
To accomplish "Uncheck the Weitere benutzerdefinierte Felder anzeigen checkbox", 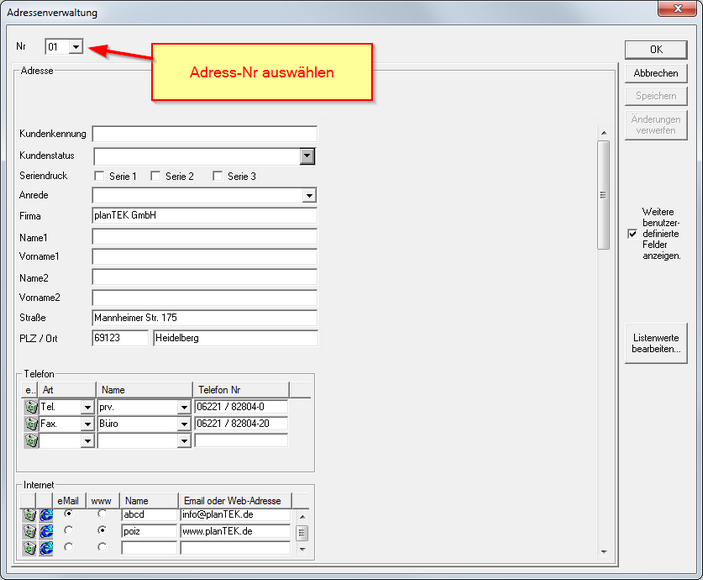I will click(x=631, y=233).
